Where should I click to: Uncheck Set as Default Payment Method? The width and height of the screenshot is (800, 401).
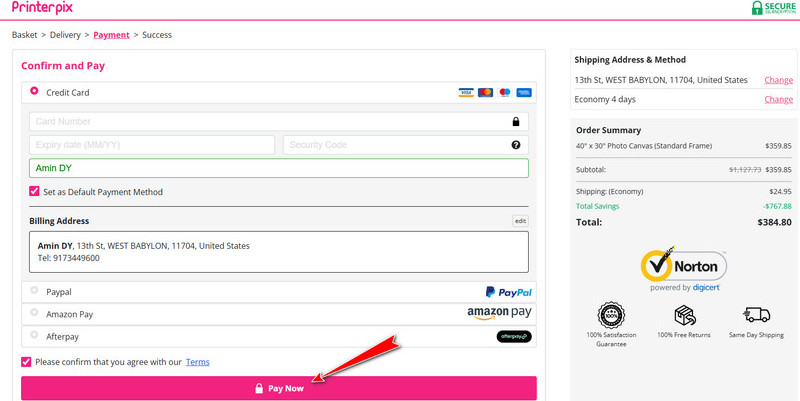click(35, 191)
